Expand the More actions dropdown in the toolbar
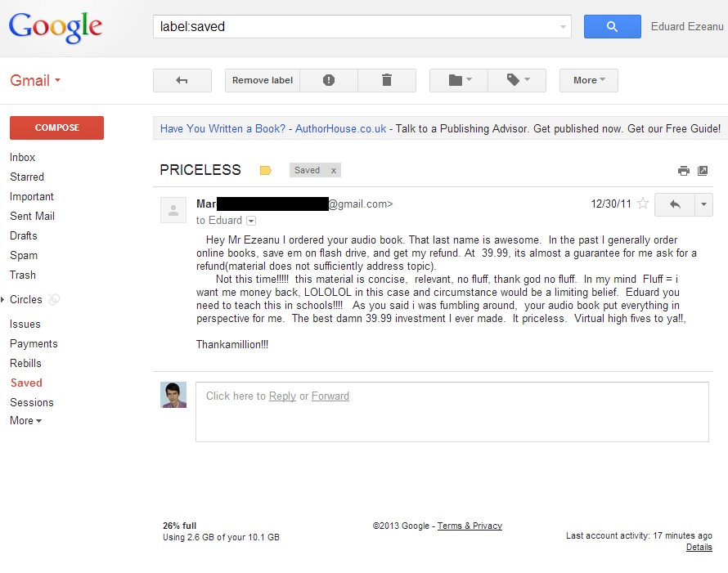Viewport: 728px width, 573px height. pos(589,80)
